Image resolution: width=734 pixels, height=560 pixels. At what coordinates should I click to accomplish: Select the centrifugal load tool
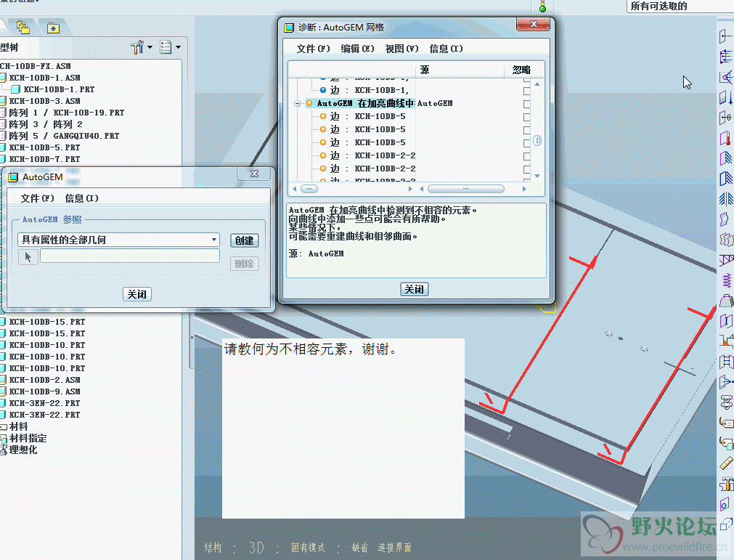tap(725, 117)
